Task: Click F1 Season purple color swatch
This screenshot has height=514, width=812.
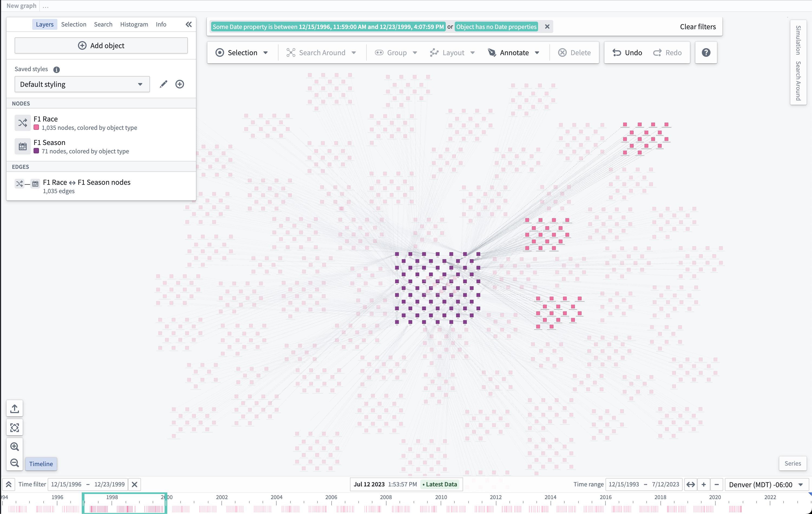Action: click(x=36, y=151)
